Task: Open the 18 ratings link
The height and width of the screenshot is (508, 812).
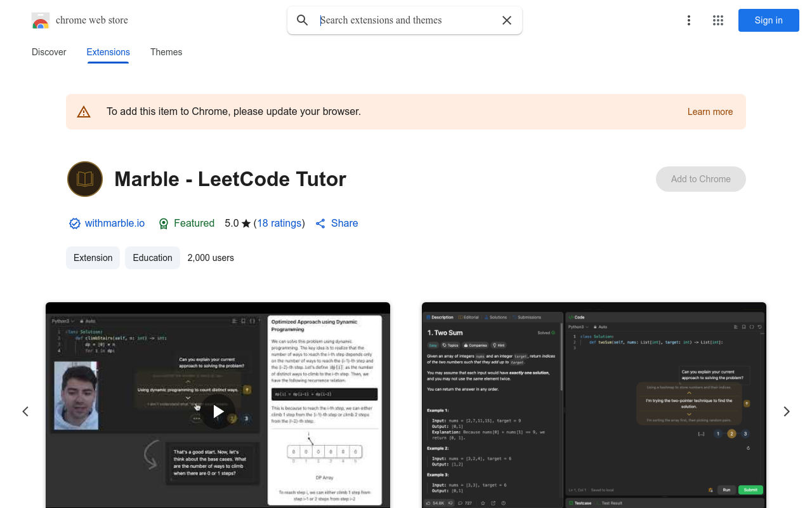Action: tap(279, 223)
